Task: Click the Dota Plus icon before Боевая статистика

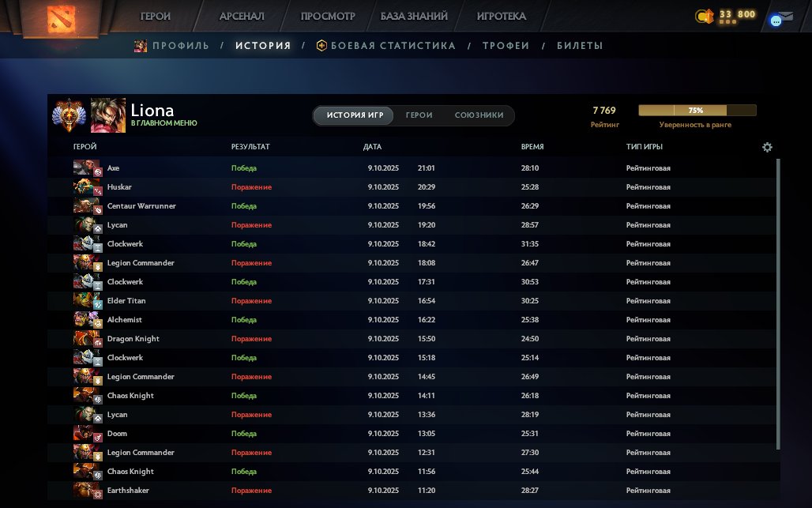Action: click(321, 46)
